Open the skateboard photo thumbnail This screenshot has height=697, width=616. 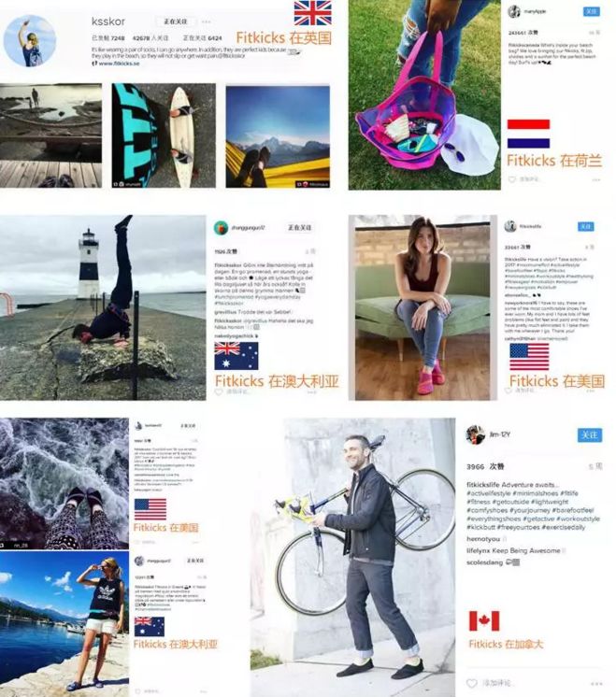pos(164,135)
